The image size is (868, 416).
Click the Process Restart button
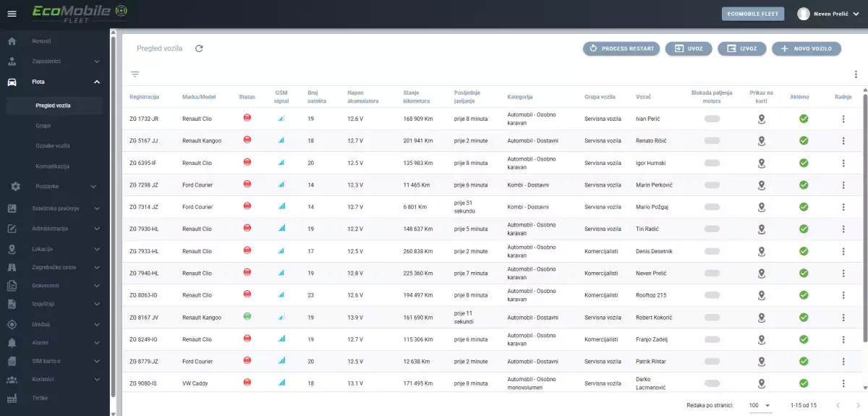pyautogui.click(x=621, y=48)
